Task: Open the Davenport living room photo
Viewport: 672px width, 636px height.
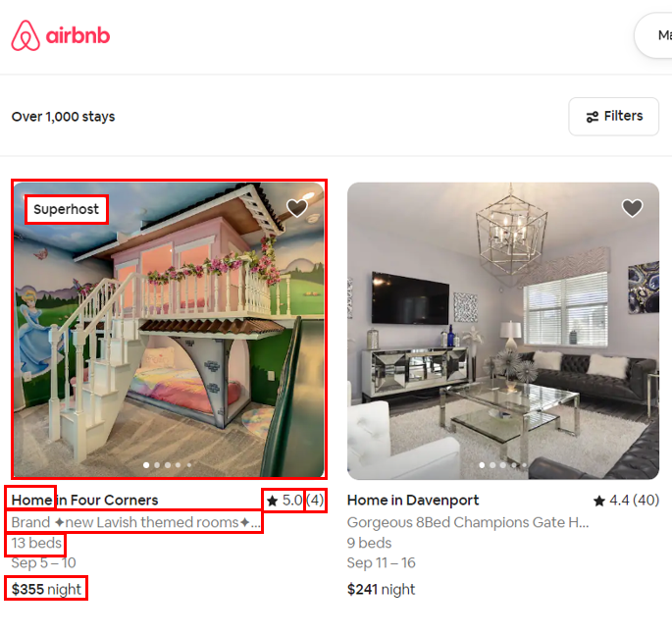Action: point(503,331)
